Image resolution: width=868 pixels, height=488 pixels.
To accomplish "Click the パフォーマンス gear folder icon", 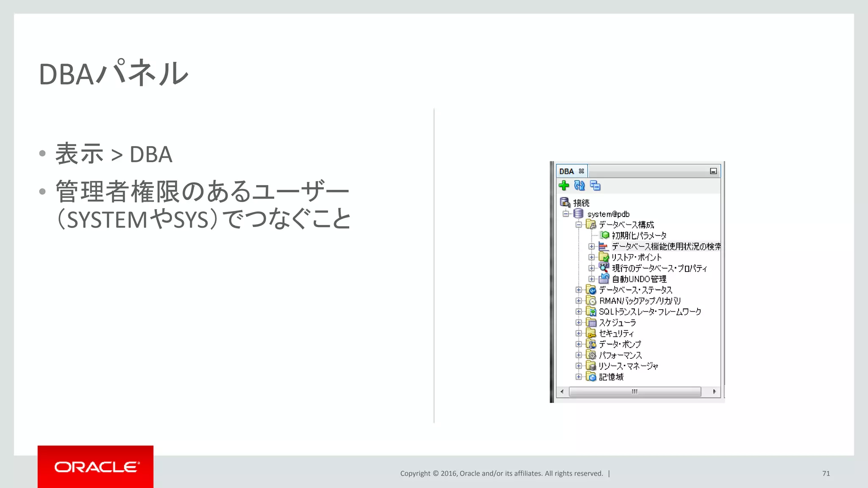I will click(591, 355).
